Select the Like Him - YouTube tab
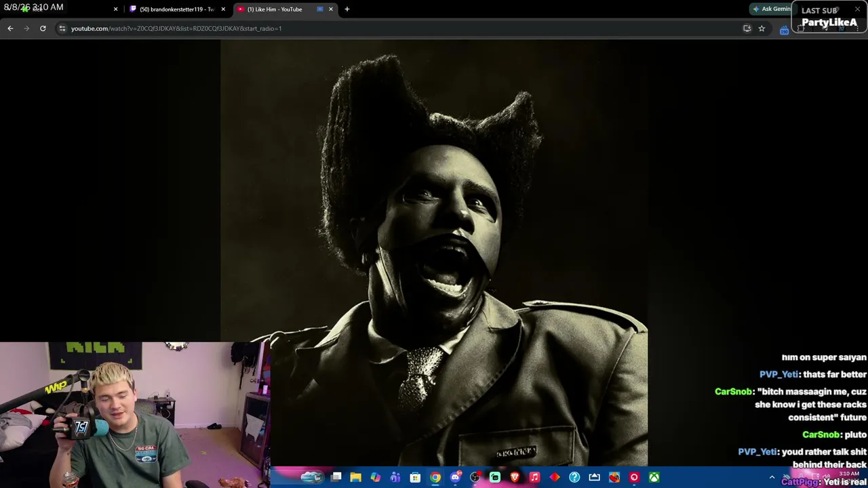 point(285,9)
